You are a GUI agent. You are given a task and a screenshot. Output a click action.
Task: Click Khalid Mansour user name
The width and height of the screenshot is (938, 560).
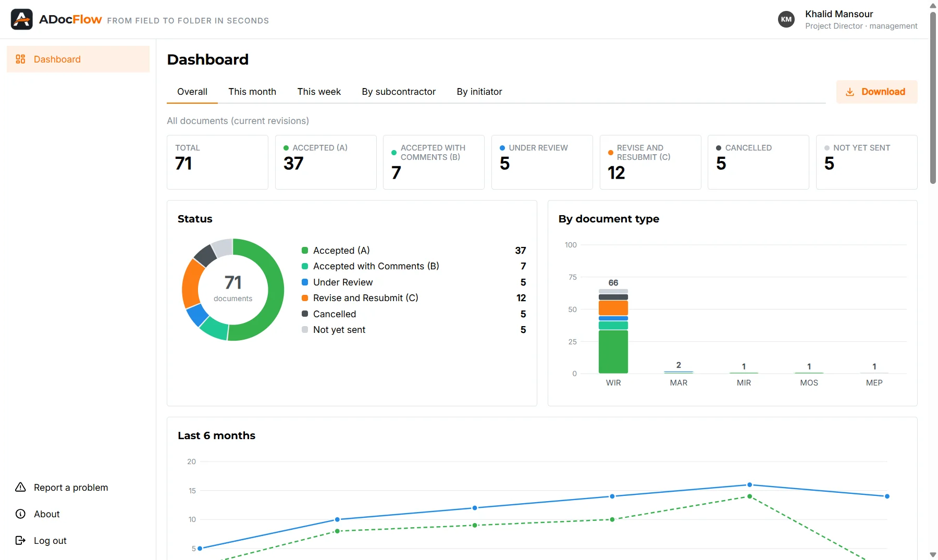[839, 14]
